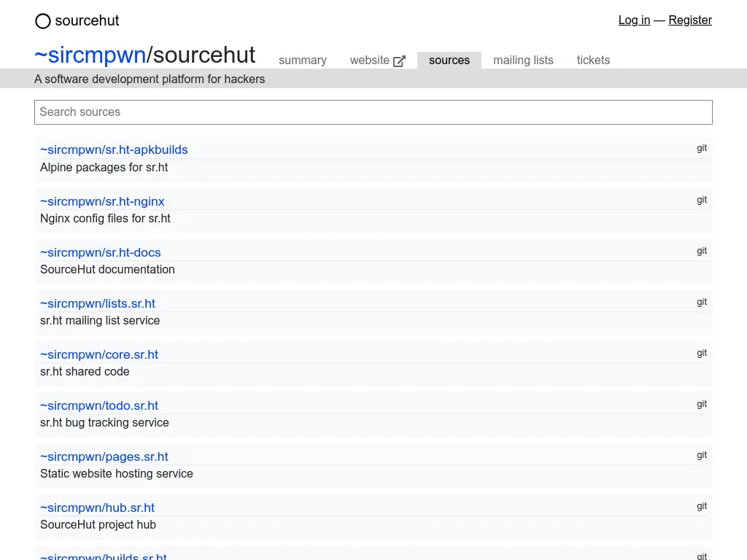Click 'A software development platform for hackers' tagline
Image resolution: width=747 pixels, height=560 pixels.
click(150, 79)
